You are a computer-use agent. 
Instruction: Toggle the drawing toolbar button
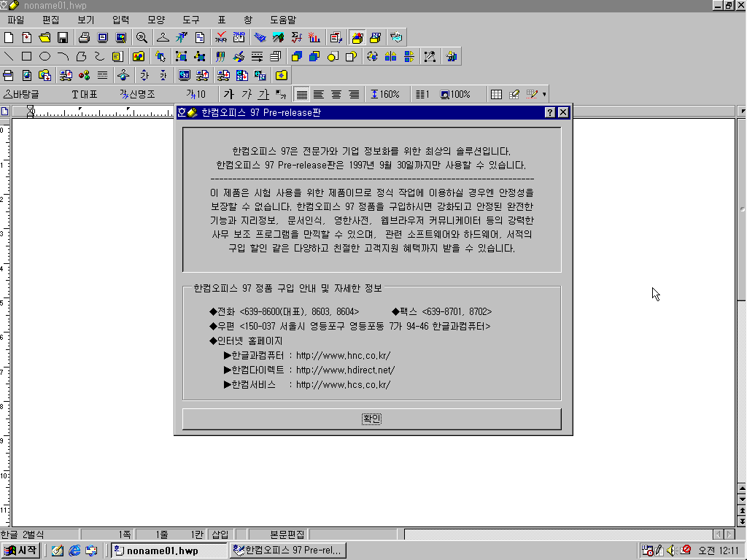point(357,38)
